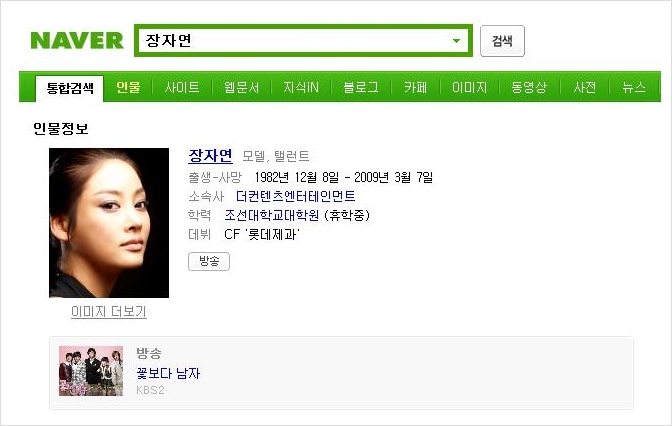Switch to the 인물 tab
Screen dimensions: 672x426
click(128, 87)
